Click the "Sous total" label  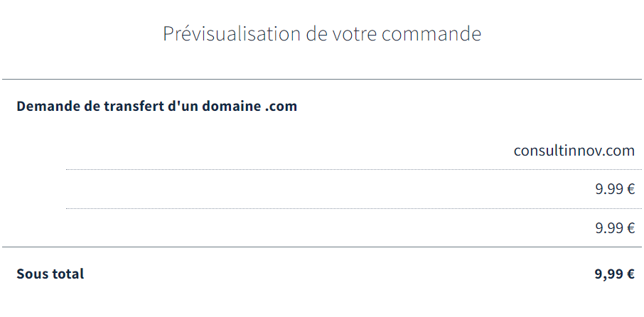pos(50,274)
